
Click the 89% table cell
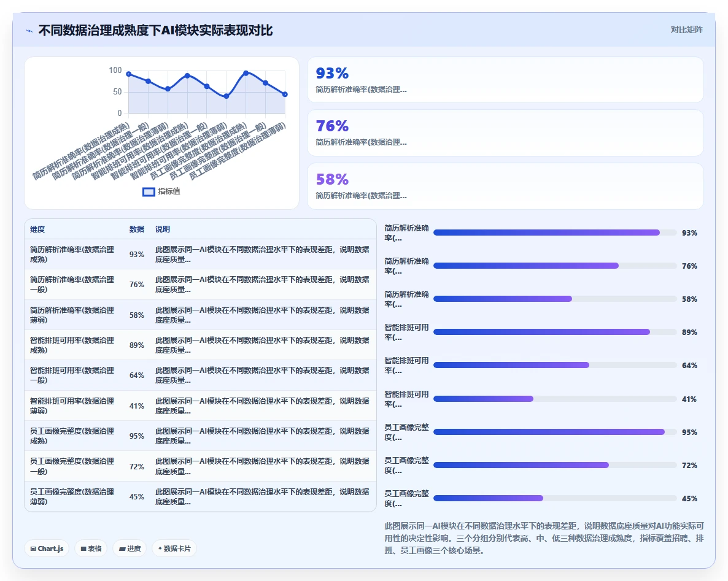136,345
